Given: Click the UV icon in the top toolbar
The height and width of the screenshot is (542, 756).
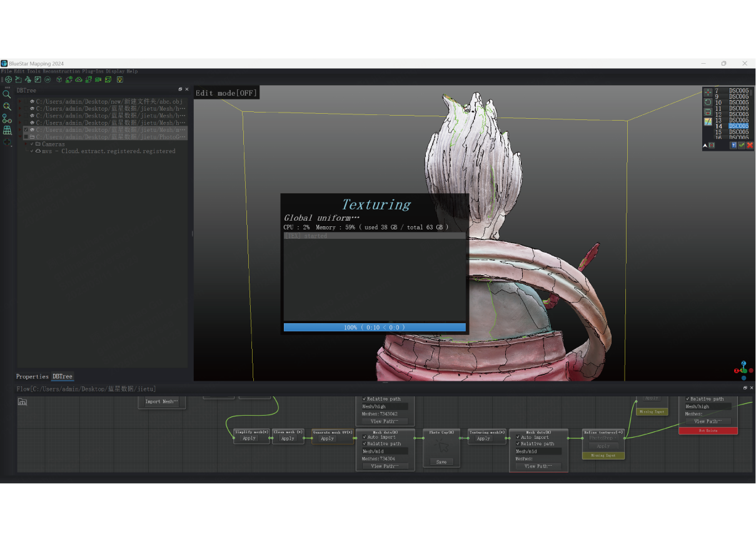Looking at the screenshot, I should (x=48, y=79).
